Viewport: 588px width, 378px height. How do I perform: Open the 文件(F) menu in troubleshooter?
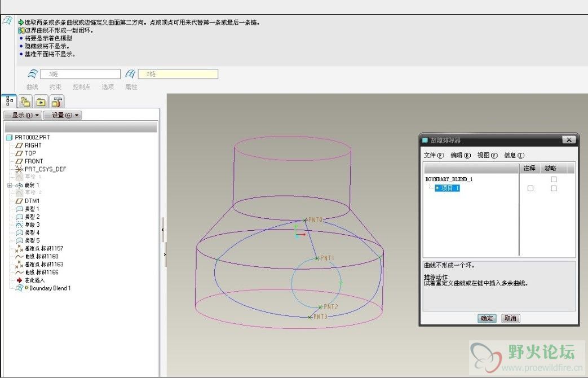(x=434, y=155)
